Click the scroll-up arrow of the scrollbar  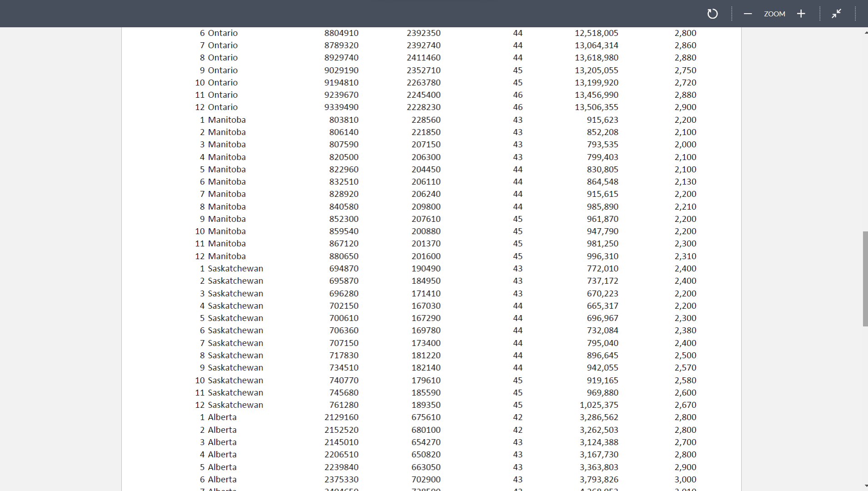click(865, 33)
